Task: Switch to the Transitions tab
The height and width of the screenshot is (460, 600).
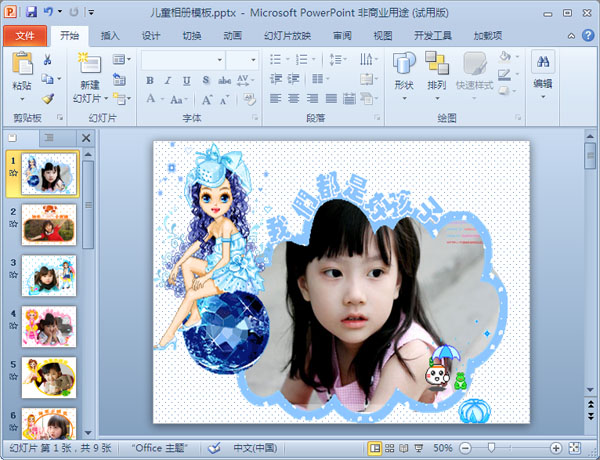Action: 192,36
